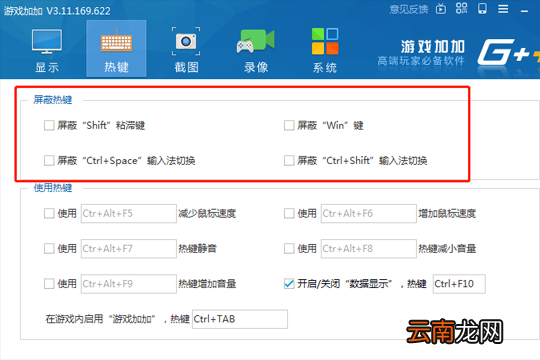Click the TV icon in title bar
Image resolution: width=540 pixels, height=360 pixels.
click(x=441, y=9)
